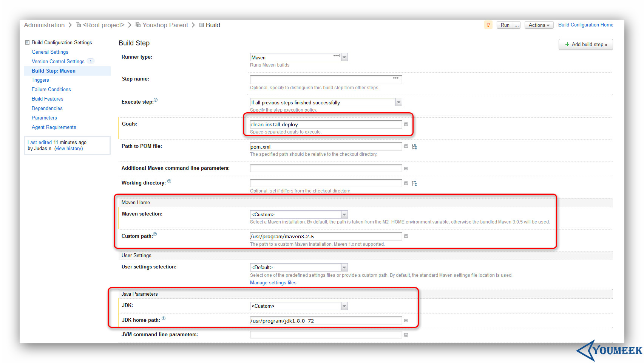644x363 pixels.
Task: Click Manage settings files link
Action: [x=273, y=282]
